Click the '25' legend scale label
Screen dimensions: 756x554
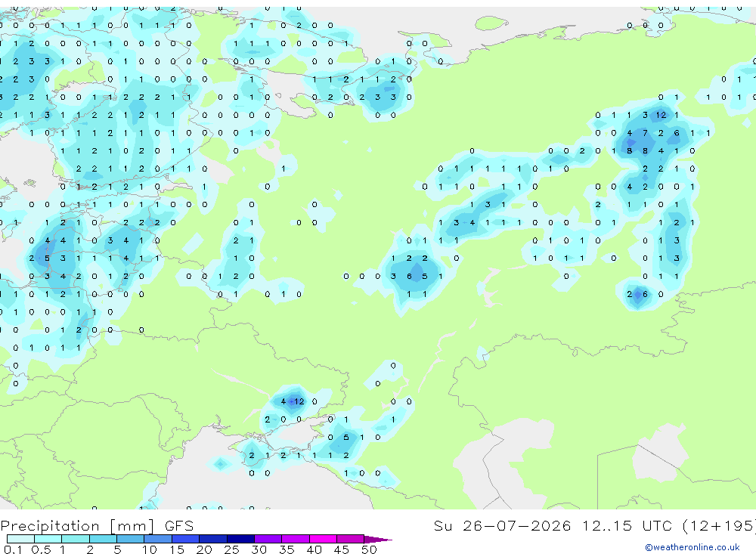[x=231, y=549]
